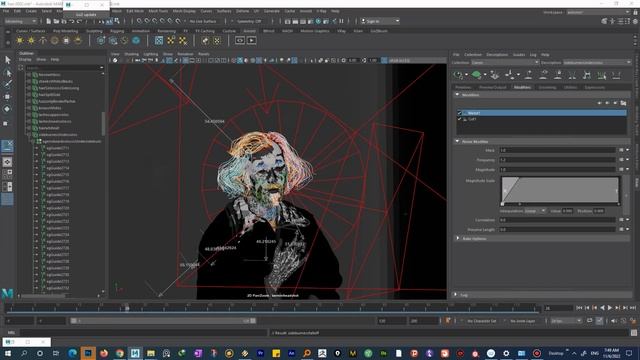Viewport: 640px width, 360px height.
Task: Open the Description dropdown in XGen
Action: (x=597, y=62)
